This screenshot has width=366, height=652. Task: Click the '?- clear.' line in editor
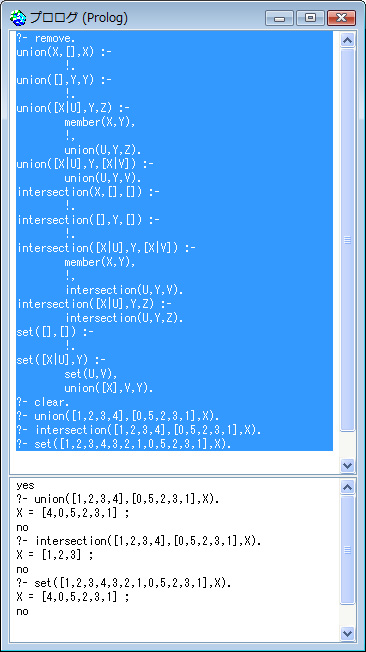(x=43, y=402)
